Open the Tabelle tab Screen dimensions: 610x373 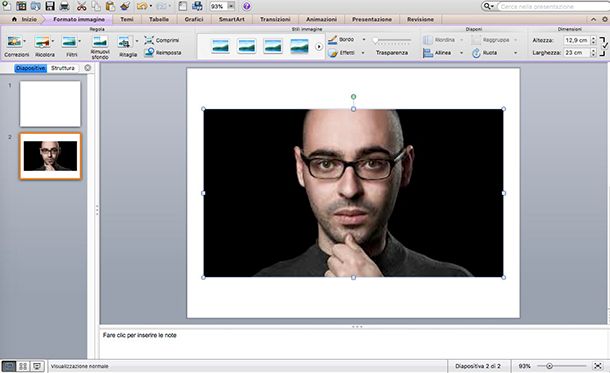tap(159, 19)
